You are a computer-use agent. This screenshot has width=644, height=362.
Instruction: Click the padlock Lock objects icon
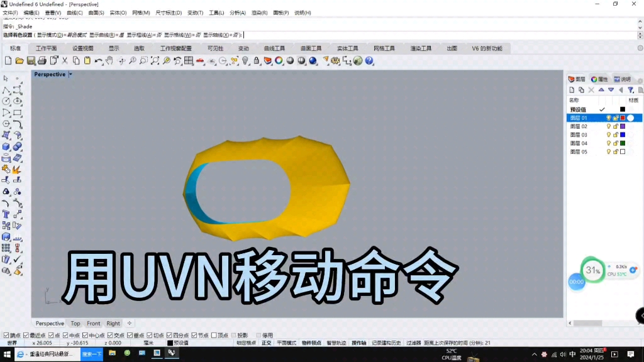pyautogui.click(x=257, y=61)
